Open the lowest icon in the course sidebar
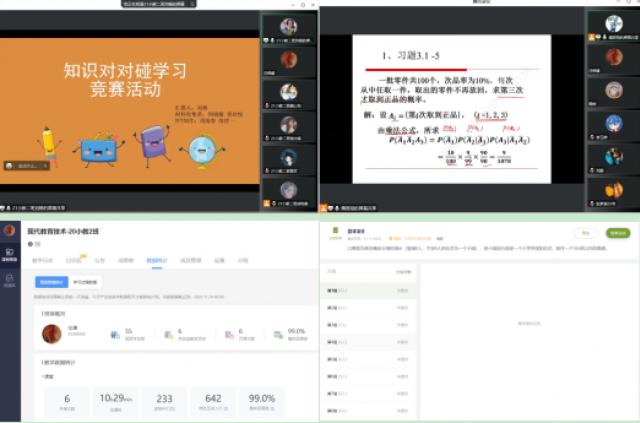 click(x=9, y=281)
